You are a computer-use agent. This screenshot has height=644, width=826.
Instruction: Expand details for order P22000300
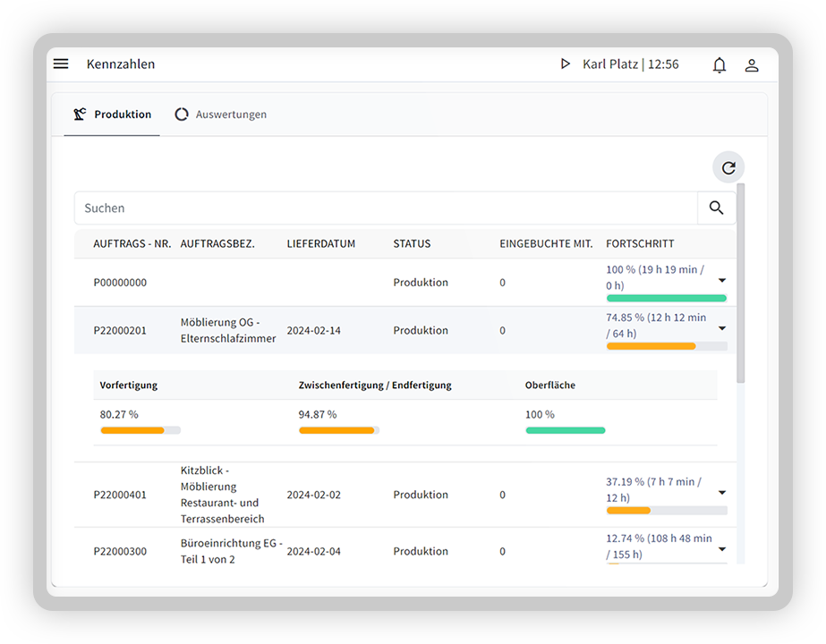722,549
